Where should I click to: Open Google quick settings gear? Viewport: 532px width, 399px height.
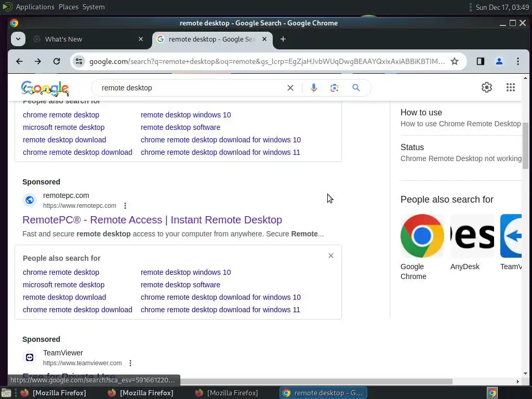[486, 87]
